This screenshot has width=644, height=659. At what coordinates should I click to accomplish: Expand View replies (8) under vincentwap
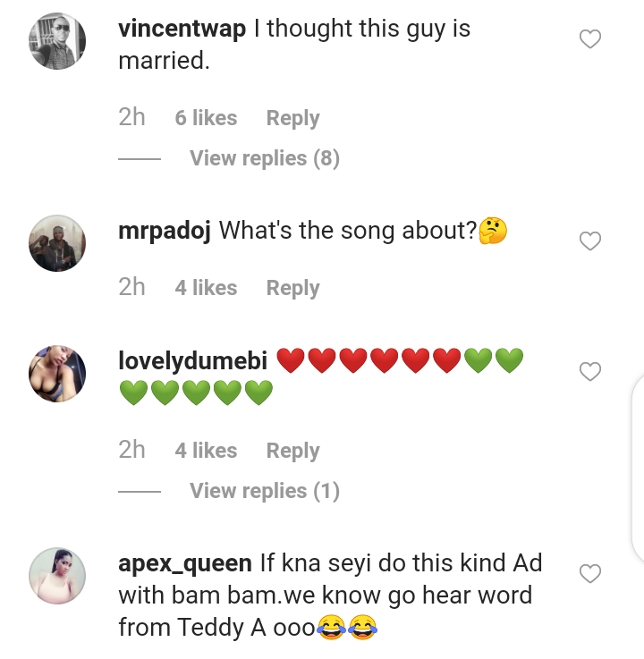coord(264,158)
